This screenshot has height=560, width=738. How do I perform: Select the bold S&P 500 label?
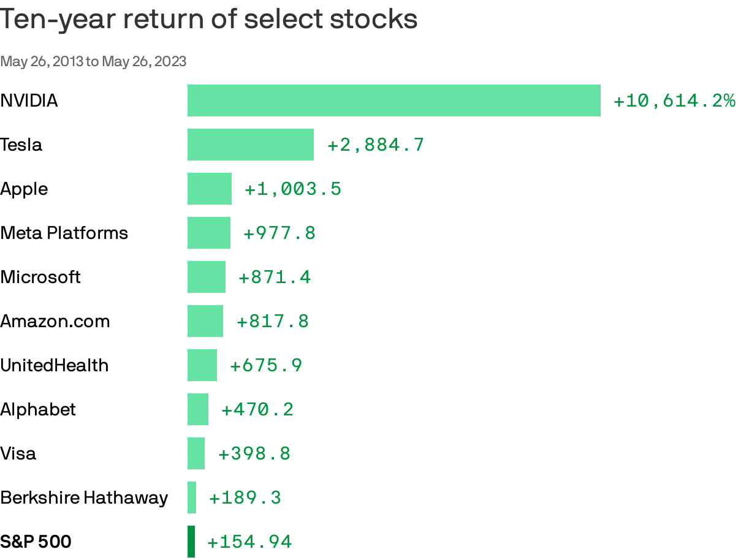pos(36,542)
